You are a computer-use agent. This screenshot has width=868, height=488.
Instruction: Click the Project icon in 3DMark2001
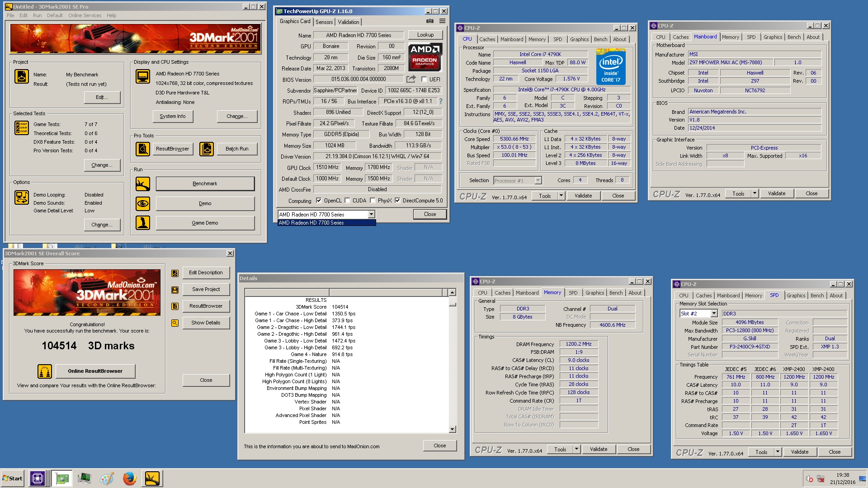21,76
